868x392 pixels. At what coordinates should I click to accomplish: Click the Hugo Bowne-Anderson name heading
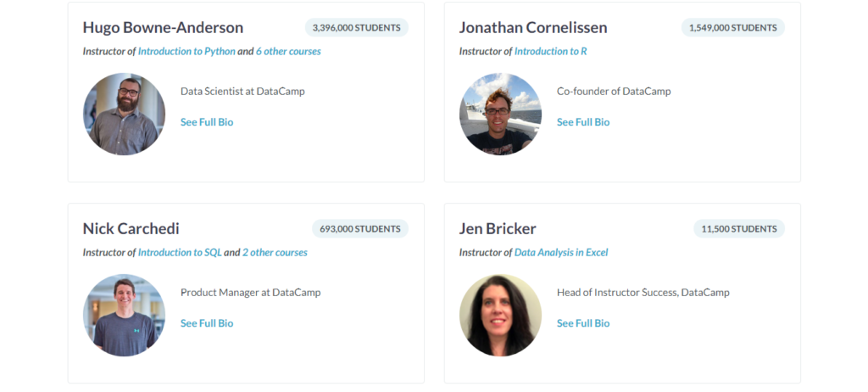(163, 27)
